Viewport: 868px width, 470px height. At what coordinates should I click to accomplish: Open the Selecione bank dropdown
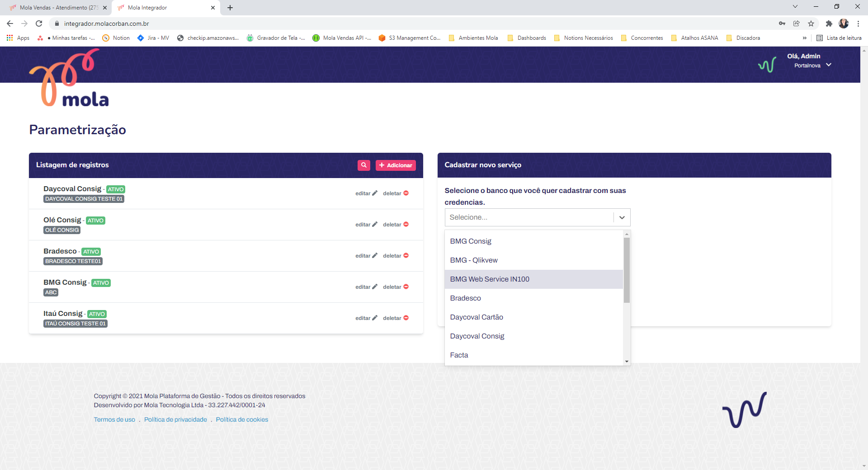click(538, 217)
